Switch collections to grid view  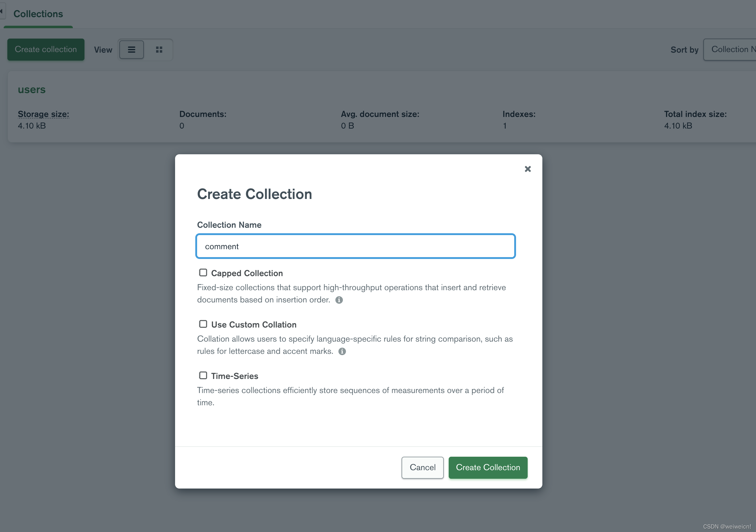159,49
